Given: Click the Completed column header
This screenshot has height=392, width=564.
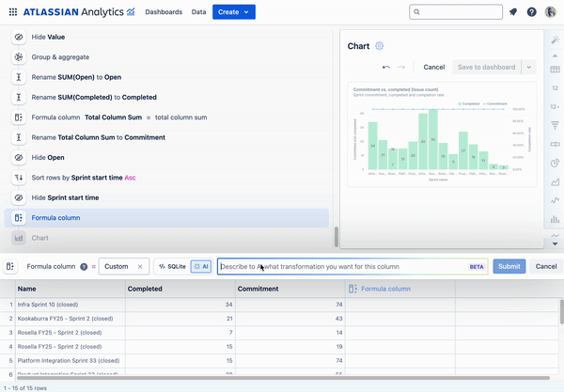Looking at the screenshot, I should [180, 289].
